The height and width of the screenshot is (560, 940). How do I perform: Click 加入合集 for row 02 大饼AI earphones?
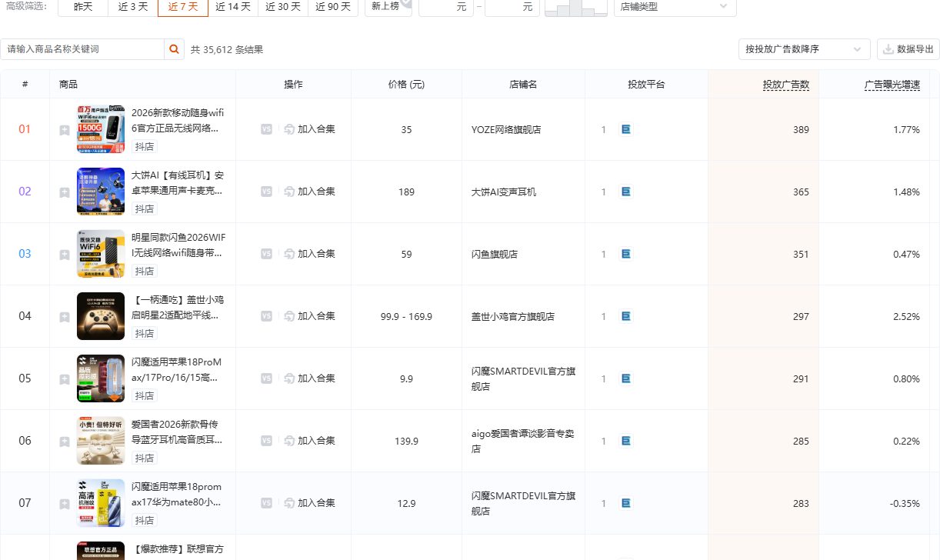coord(309,192)
